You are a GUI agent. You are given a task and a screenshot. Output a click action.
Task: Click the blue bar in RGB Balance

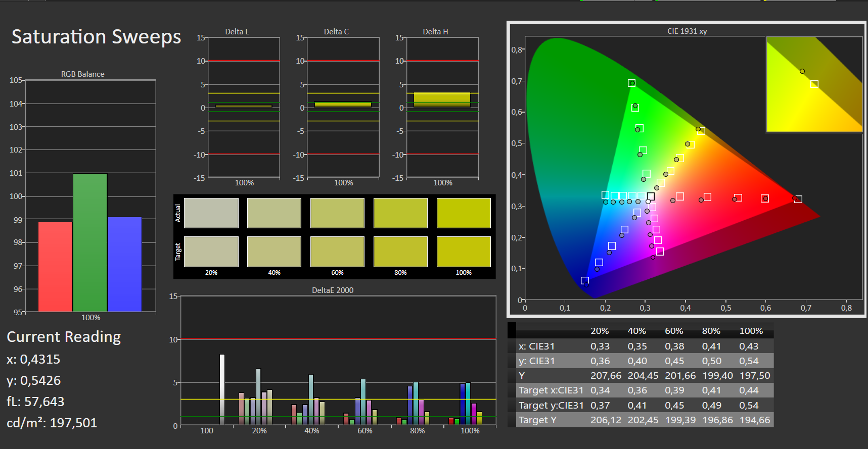[x=125, y=264]
